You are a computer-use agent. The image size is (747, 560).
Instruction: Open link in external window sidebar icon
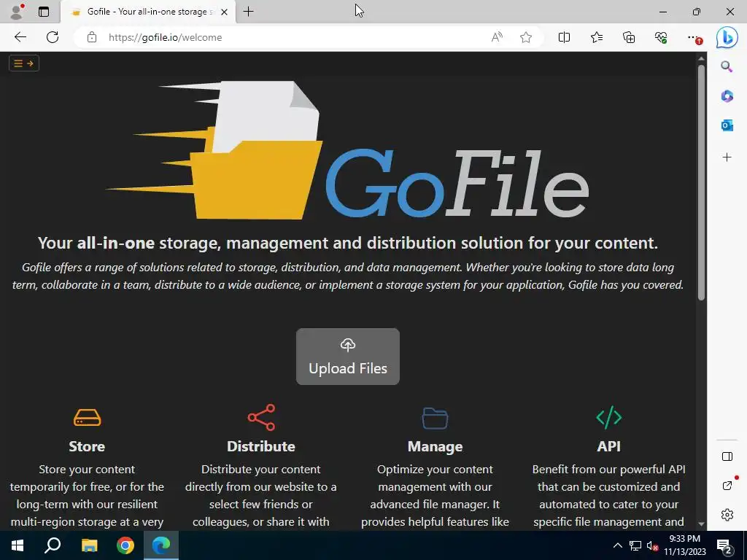click(x=727, y=485)
